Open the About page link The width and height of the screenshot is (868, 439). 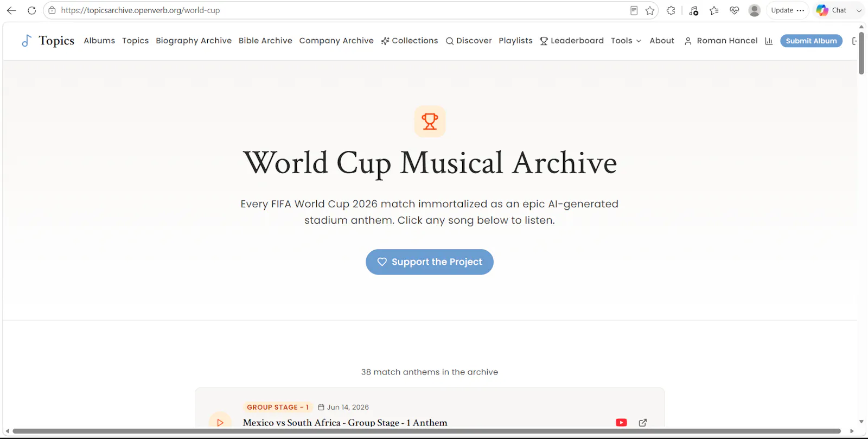point(662,41)
